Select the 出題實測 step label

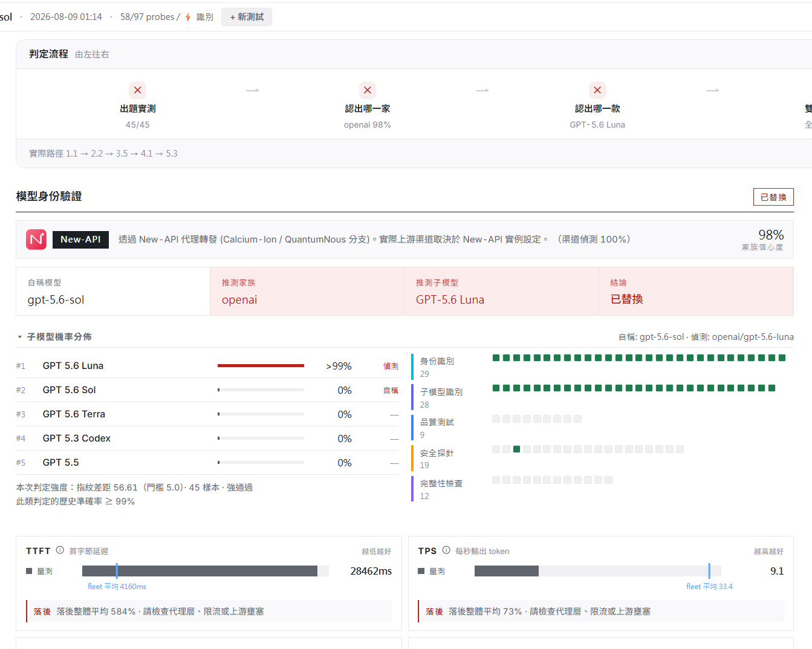coord(138,109)
